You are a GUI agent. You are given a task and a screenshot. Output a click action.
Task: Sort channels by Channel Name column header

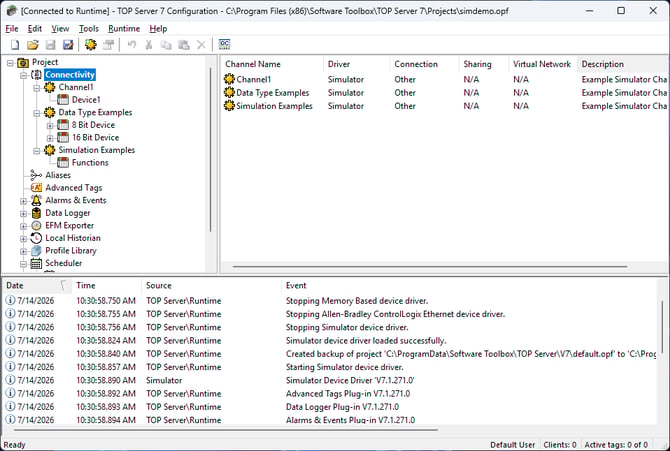[x=273, y=64]
